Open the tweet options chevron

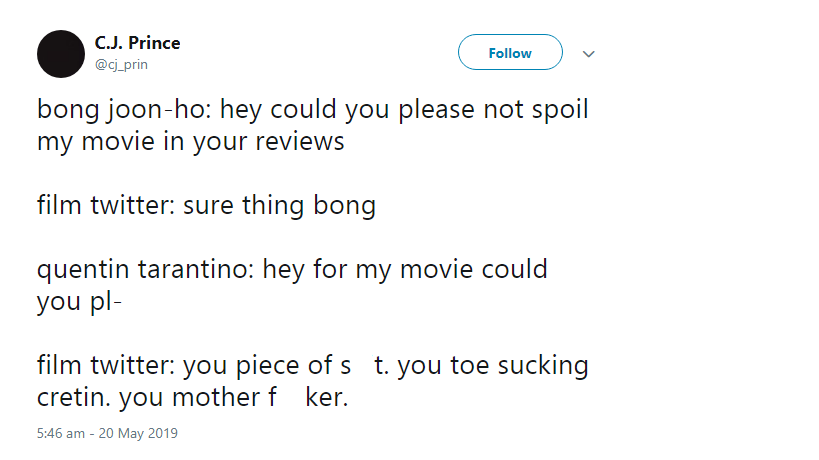click(x=589, y=53)
